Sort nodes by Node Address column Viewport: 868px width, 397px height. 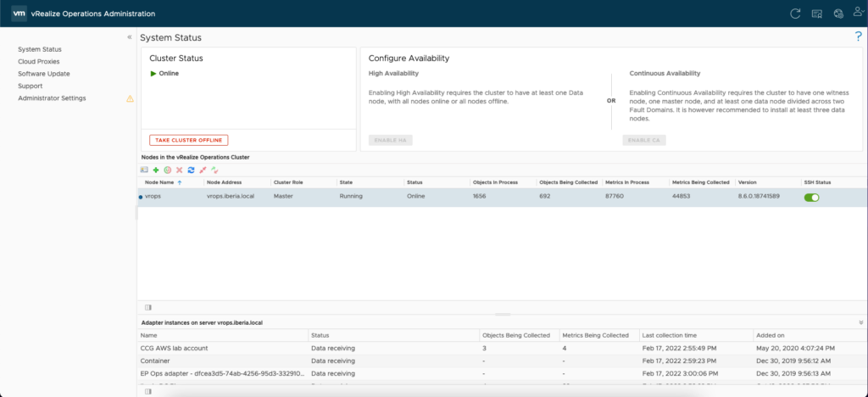pos(224,182)
